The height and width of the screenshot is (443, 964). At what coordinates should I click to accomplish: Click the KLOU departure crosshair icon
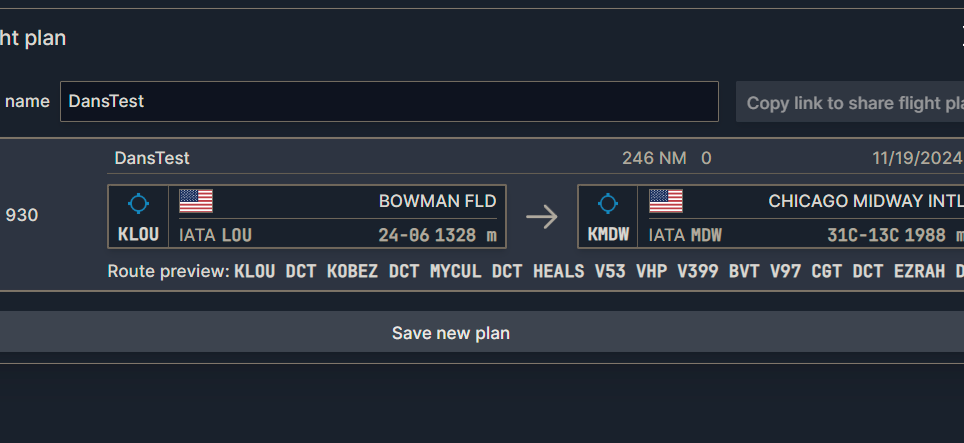click(x=138, y=204)
